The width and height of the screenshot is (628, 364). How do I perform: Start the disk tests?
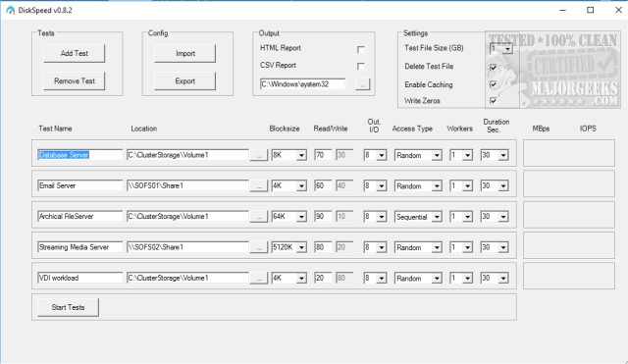click(68, 307)
